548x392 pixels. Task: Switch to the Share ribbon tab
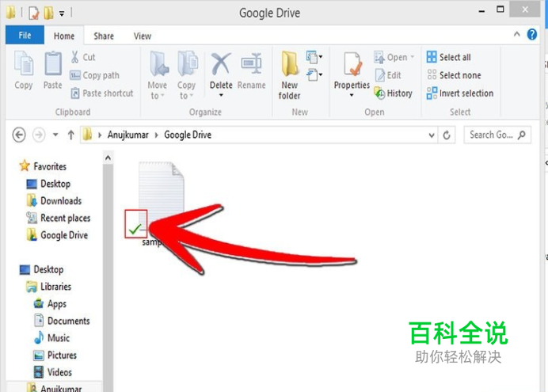(104, 36)
